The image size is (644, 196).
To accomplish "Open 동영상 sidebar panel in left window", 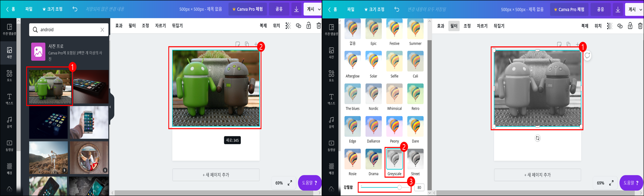I will tap(9, 146).
